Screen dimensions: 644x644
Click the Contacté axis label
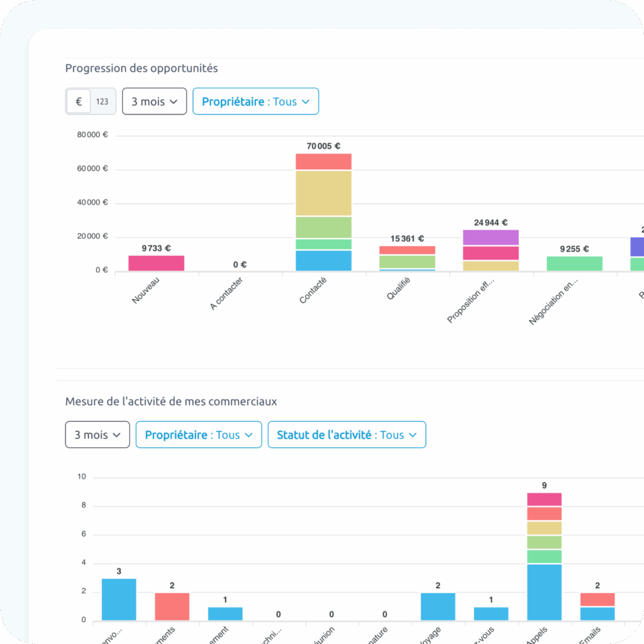(x=313, y=291)
